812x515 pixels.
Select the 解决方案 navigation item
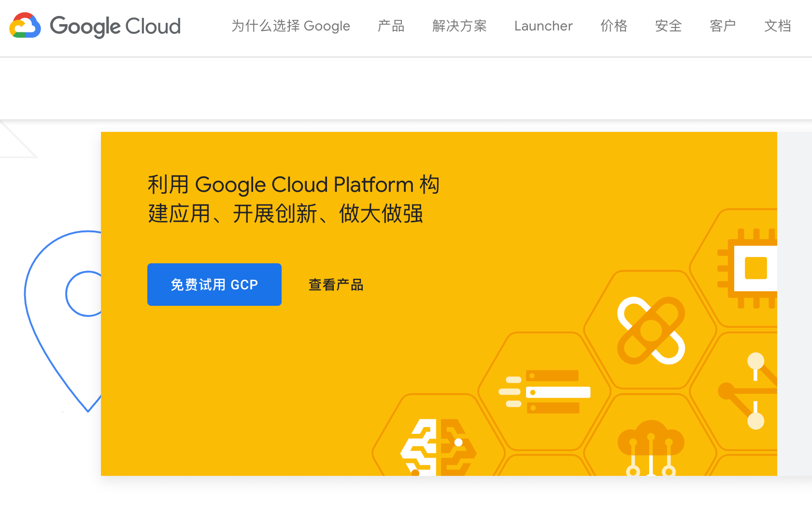coord(459,26)
